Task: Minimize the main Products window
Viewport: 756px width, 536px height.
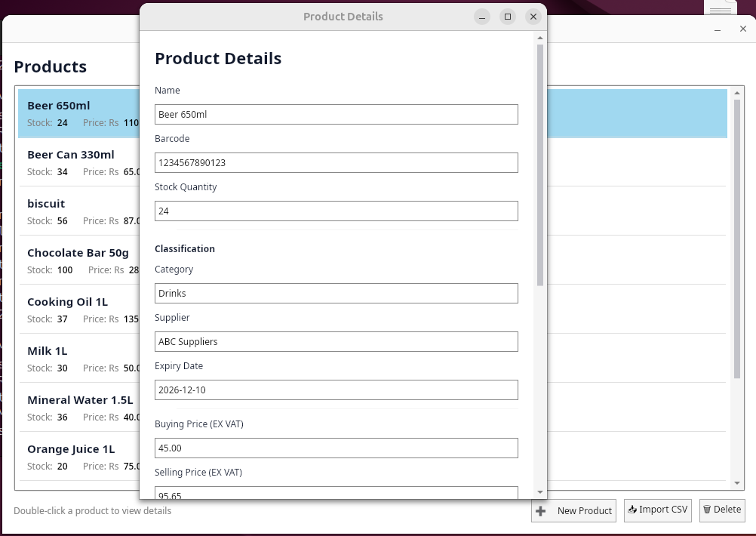Action: pyautogui.click(x=718, y=29)
